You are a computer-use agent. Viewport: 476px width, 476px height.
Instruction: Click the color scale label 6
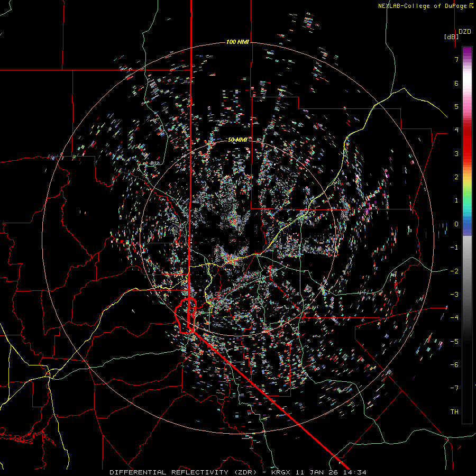pyautogui.click(x=456, y=83)
